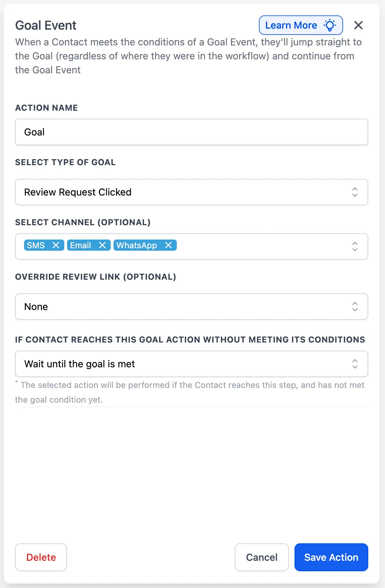Image resolution: width=385 pixels, height=588 pixels.
Task: Remove the SMS channel tag
Action: coord(56,245)
